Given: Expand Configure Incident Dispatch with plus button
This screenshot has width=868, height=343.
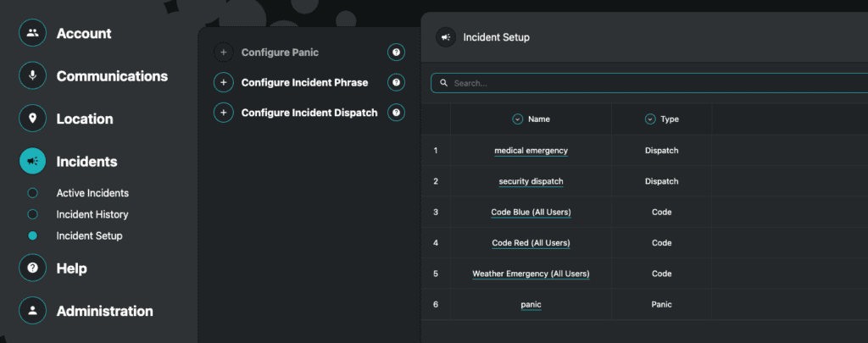Looking at the screenshot, I should click(x=224, y=113).
